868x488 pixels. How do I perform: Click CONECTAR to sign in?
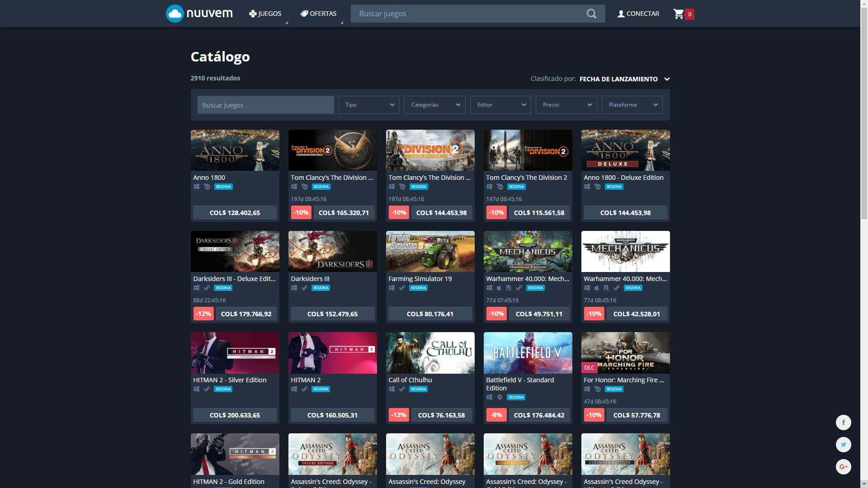pos(638,14)
